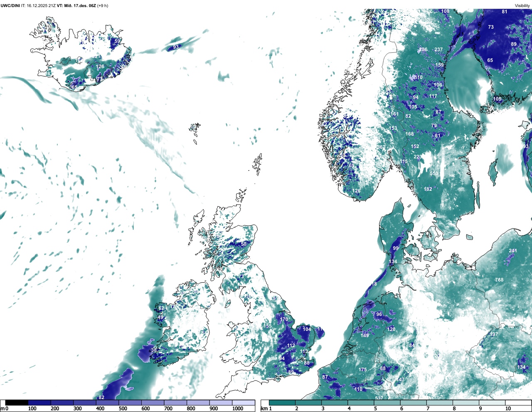Click the dark teal 1–2 km legend swatch
Image resolution: width=532 pixels, height=412 pixels.
(x=282, y=402)
